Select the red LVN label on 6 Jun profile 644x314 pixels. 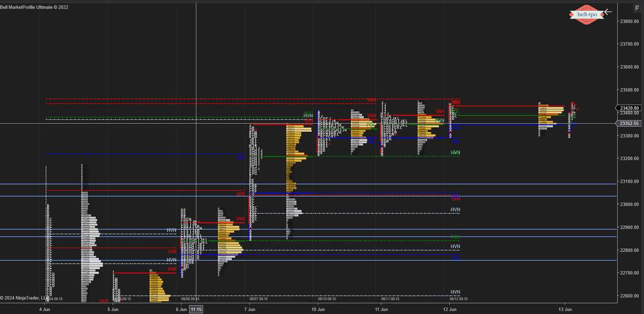tap(172, 251)
